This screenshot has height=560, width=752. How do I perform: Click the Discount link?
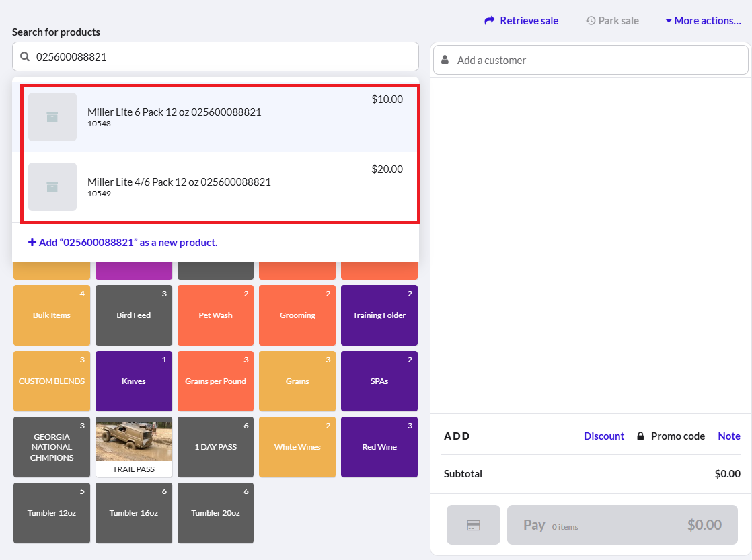point(604,436)
